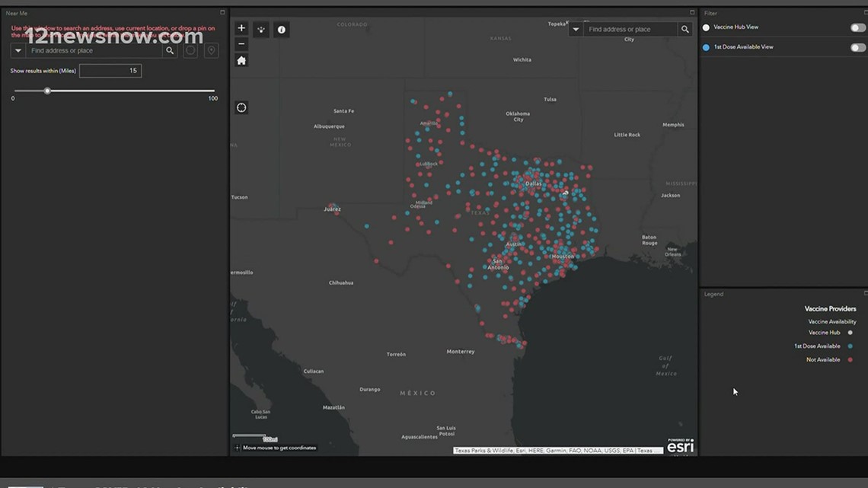Maximize the map panel
868x488 pixels.
tap(692, 12)
